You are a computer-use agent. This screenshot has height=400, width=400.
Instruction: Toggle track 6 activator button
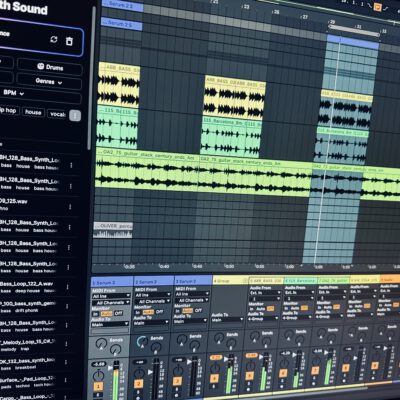point(283,373)
